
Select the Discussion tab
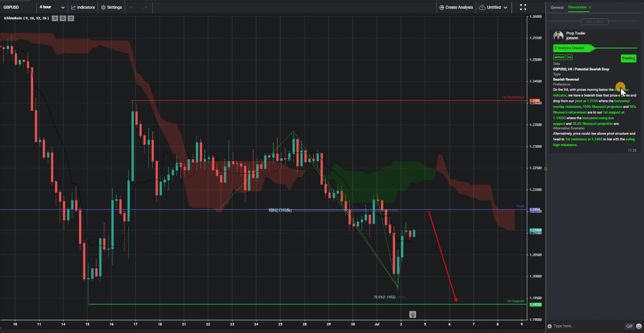577,7
